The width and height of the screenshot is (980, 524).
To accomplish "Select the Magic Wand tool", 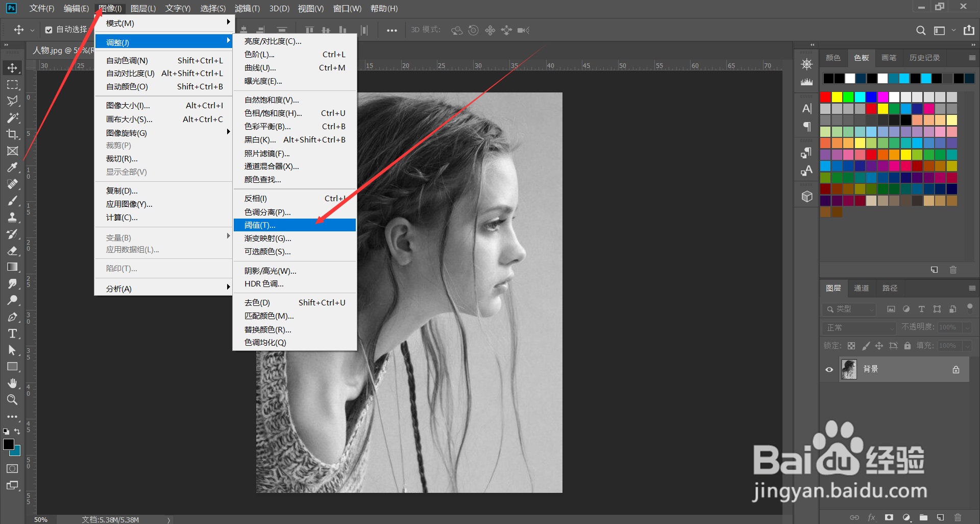I will (12, 118).
